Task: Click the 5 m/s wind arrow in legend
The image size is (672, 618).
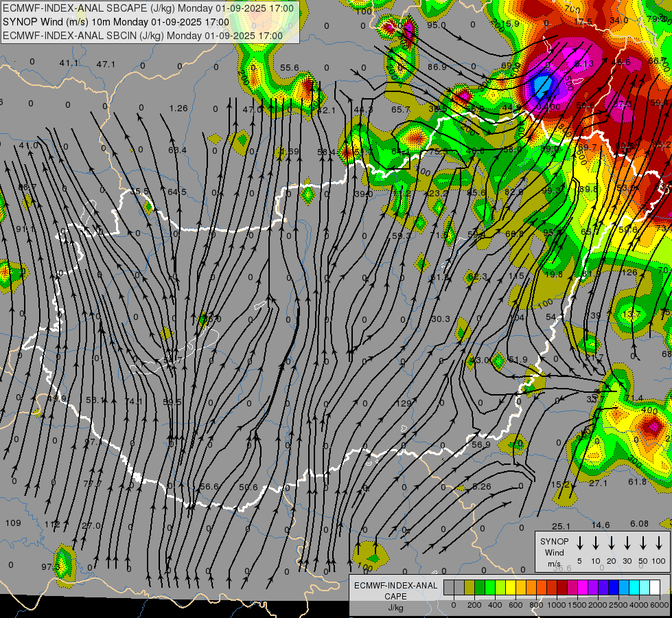Action: (x=579, y=542)
